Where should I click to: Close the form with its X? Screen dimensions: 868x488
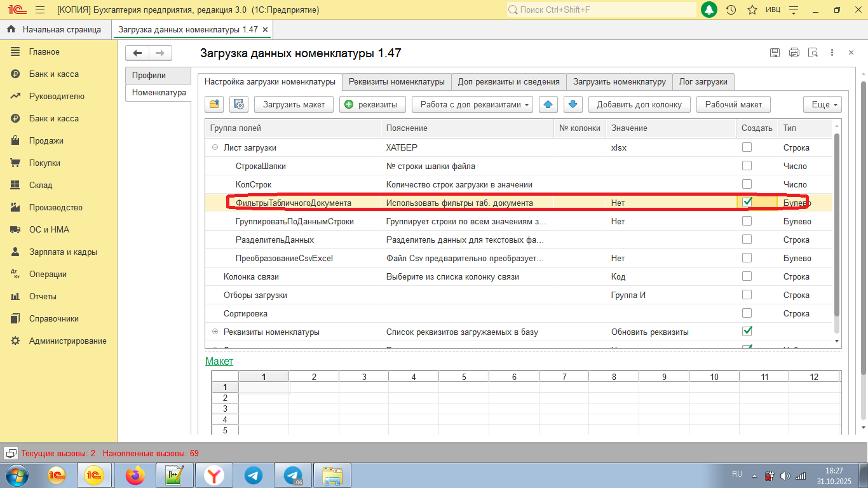(x=851, y=53)
